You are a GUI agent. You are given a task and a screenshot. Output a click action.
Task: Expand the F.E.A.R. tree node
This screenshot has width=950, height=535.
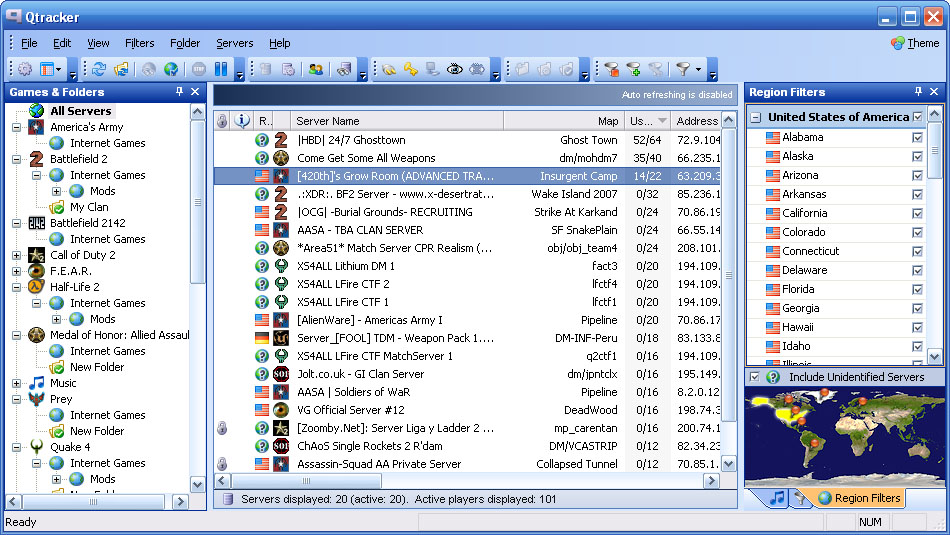pyautogui.click(x=16, y=271)
